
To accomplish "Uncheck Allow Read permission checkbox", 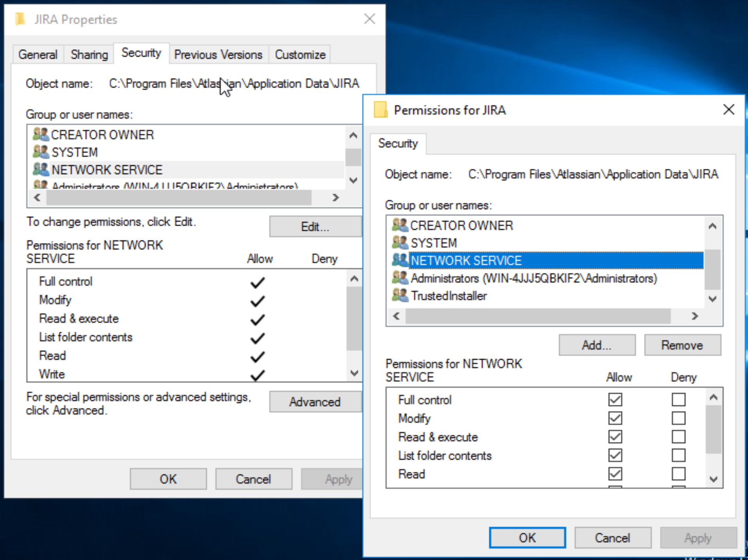I will point(615,473).
